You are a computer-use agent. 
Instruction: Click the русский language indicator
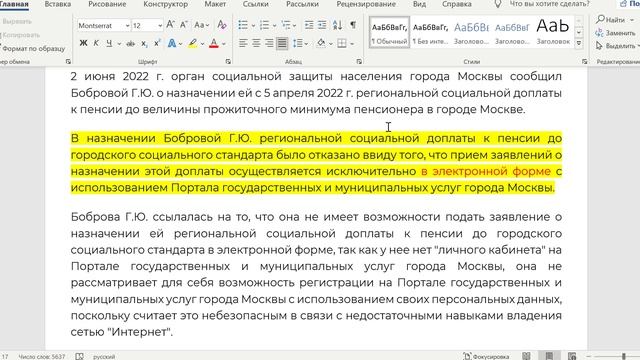[104, 356]
